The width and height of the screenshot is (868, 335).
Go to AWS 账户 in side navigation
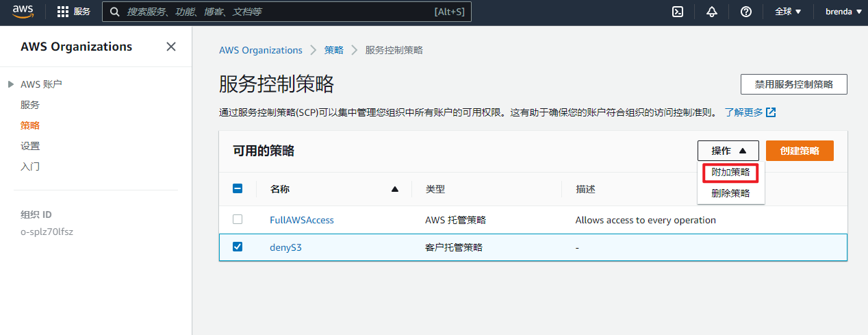coord(41,84)
